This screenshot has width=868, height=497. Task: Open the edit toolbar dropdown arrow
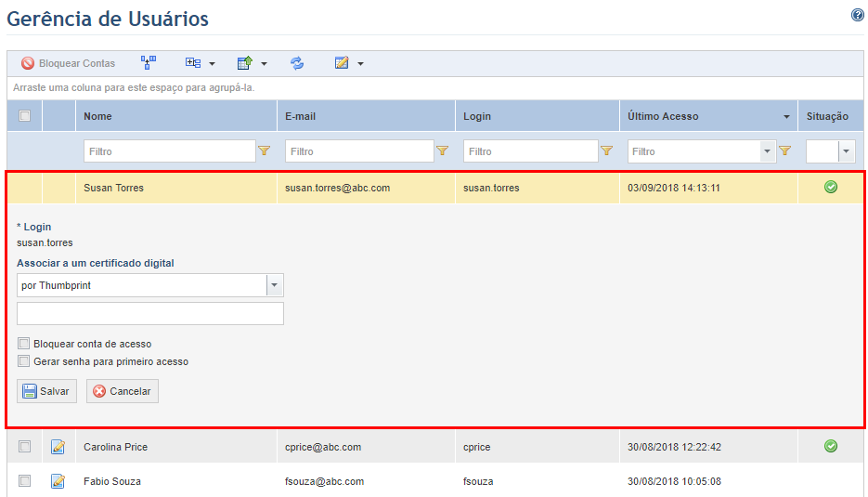point(360,64)
